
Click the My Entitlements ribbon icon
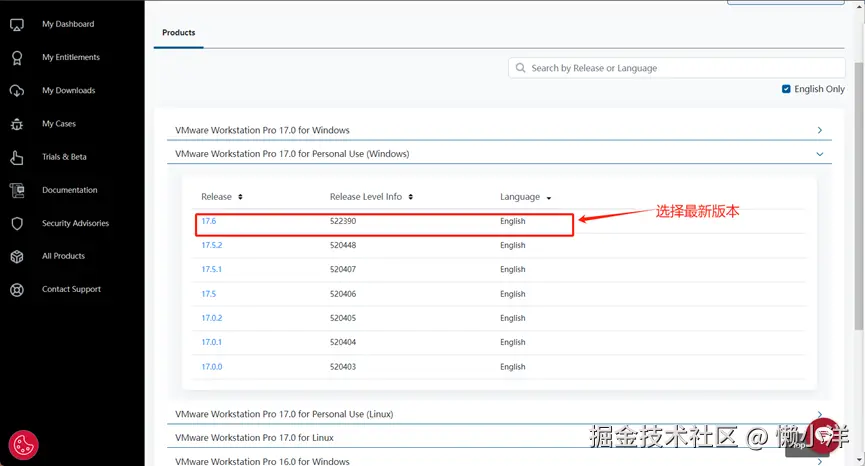tap(17, 57)
